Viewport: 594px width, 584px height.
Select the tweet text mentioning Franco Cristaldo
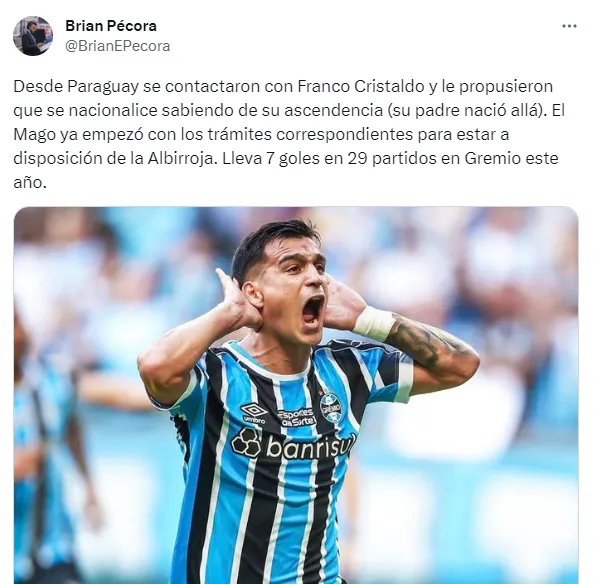click(289, 134)
